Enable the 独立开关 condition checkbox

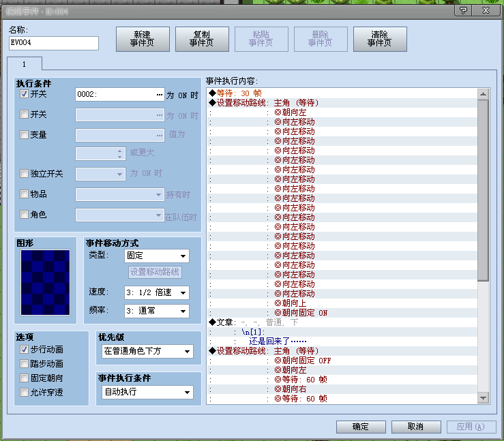tap(24, 174)
